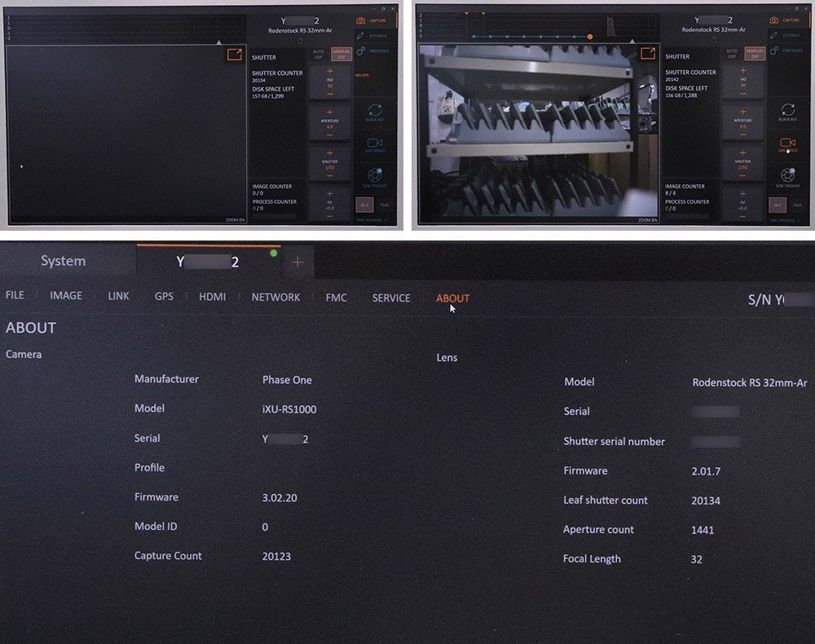Raise EV with plus in live-image window
Viewport: 815px width, 644px height.
[742, 193]
